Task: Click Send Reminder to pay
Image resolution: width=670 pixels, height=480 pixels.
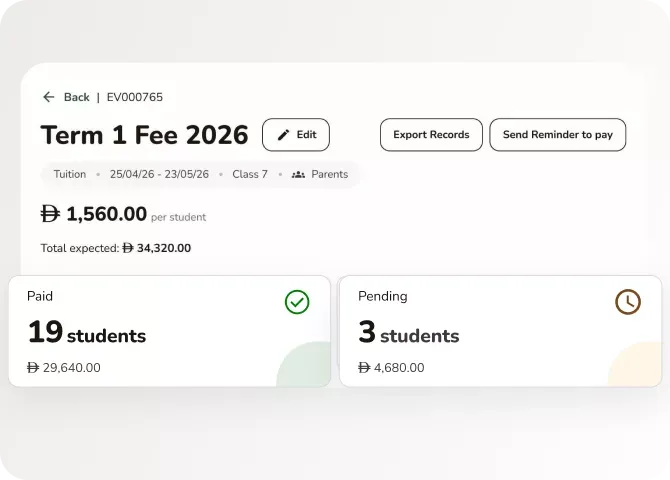Action: pos(557,135)
